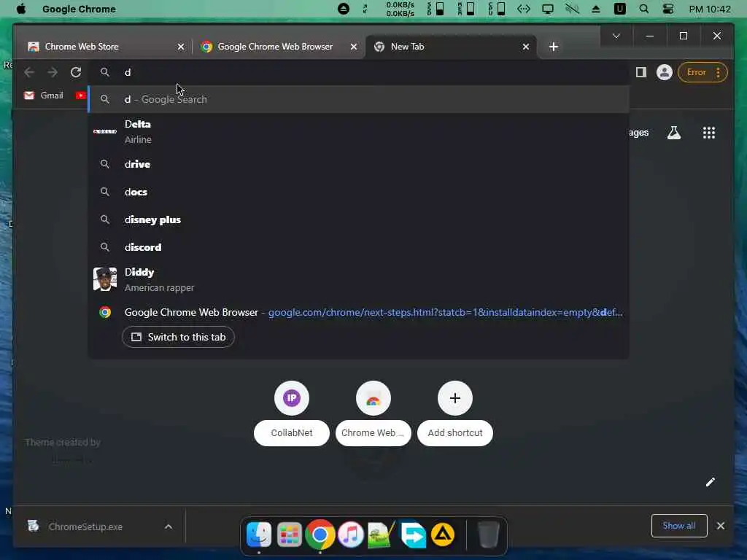This screenshot has width=747, height=560.
Task: Click the menu bar clock PM 10:42
Action: 710,9
